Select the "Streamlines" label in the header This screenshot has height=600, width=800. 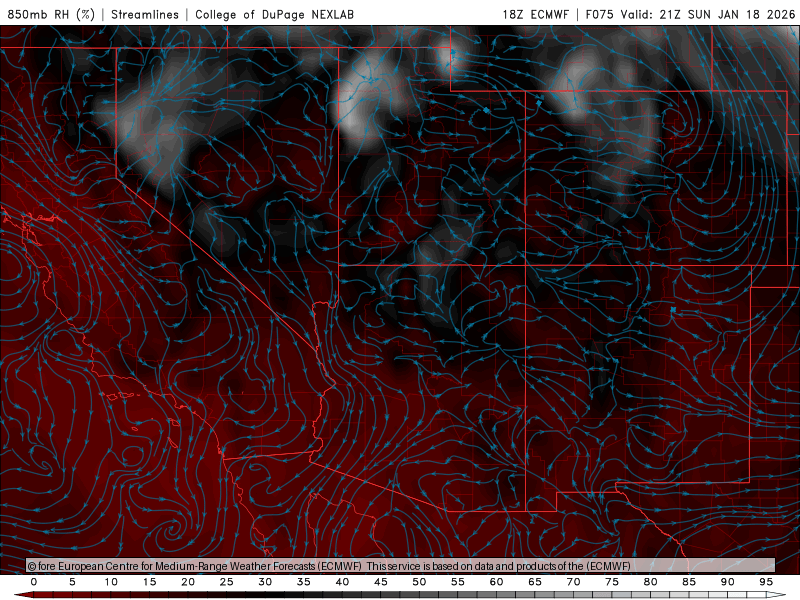(145, 14)
